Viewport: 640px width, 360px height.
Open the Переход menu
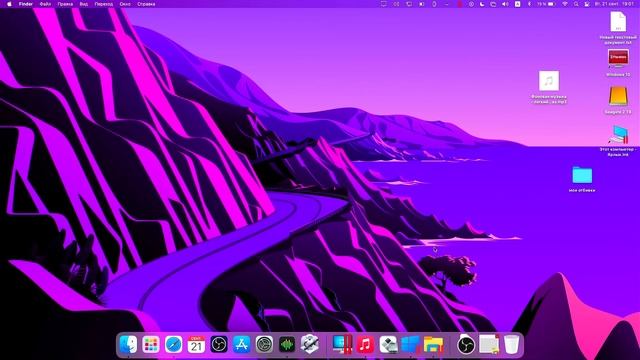click(104, 4)
